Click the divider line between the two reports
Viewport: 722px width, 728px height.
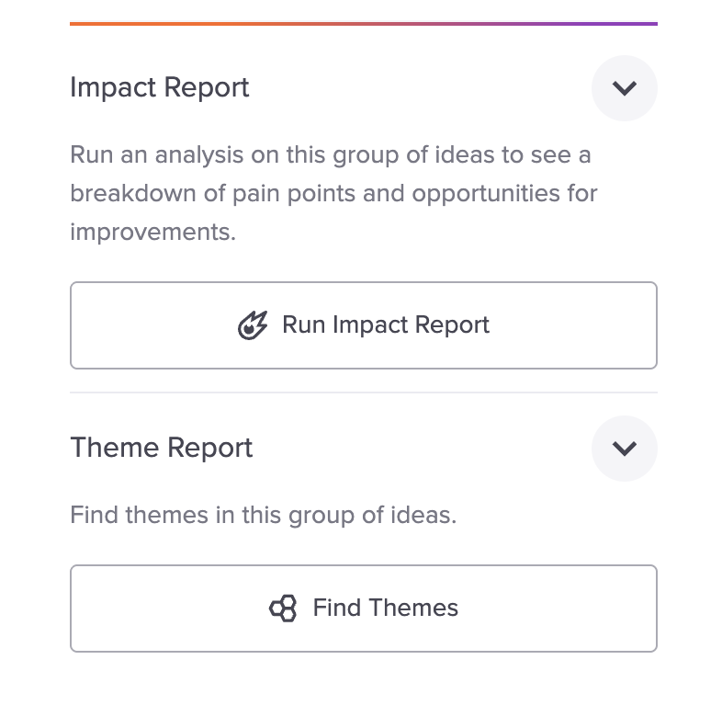click(x=363, y=392)
